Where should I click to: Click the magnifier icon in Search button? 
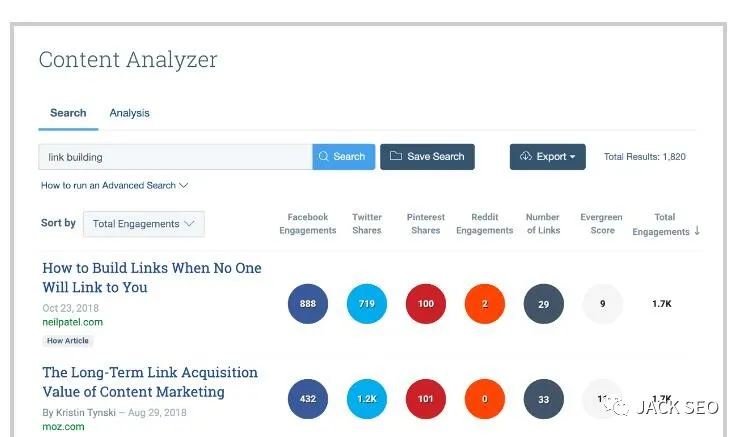[324, 157]
